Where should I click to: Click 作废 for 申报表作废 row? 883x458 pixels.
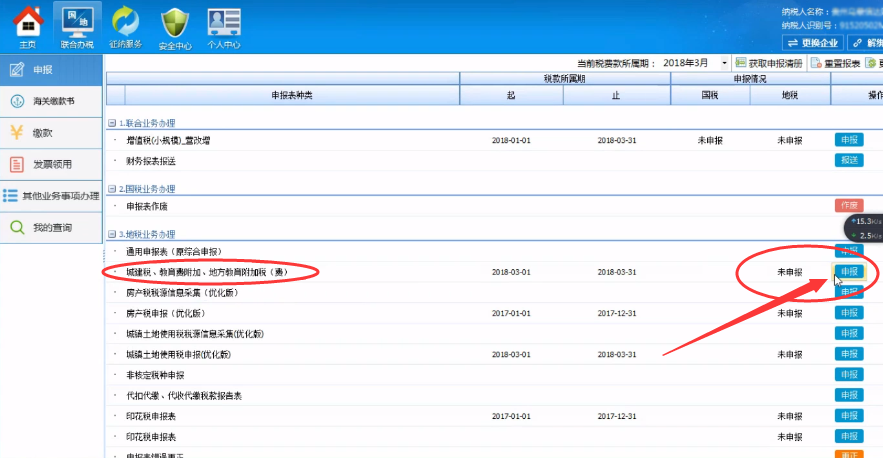(848, 206)
